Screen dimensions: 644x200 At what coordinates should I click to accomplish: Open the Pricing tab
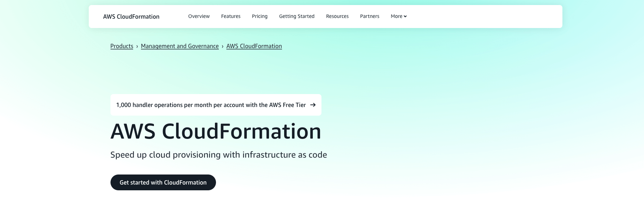pos(260,17)
